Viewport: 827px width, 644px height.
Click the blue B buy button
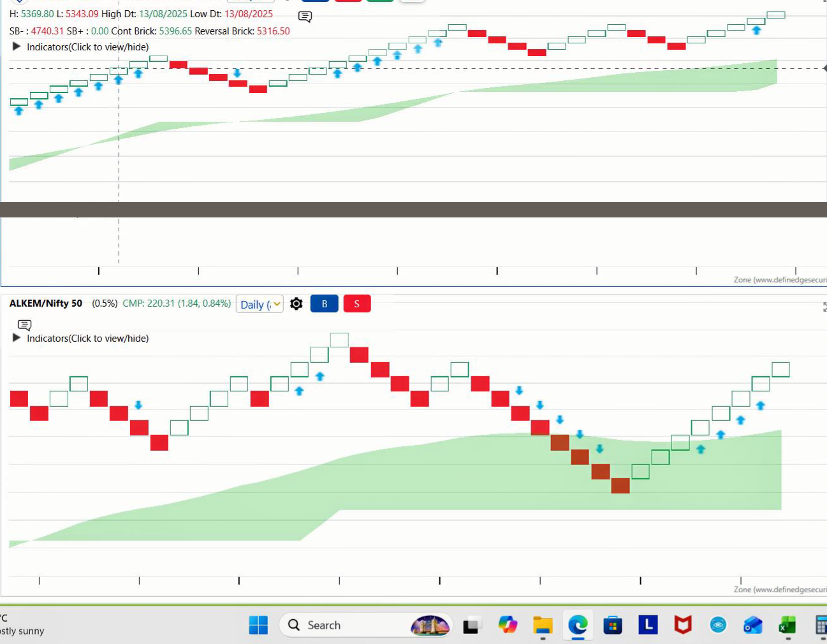pyautogui.click(x=324, y=304)
